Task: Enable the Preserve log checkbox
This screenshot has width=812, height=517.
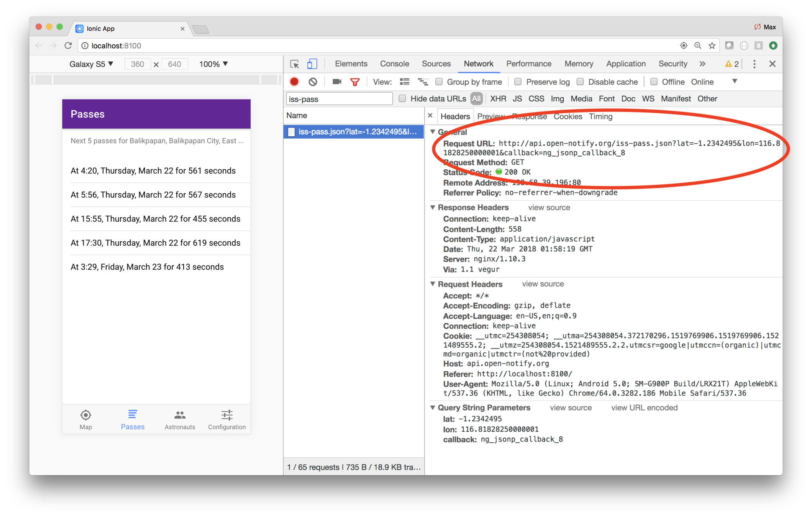Action: [x=518, y=82]
